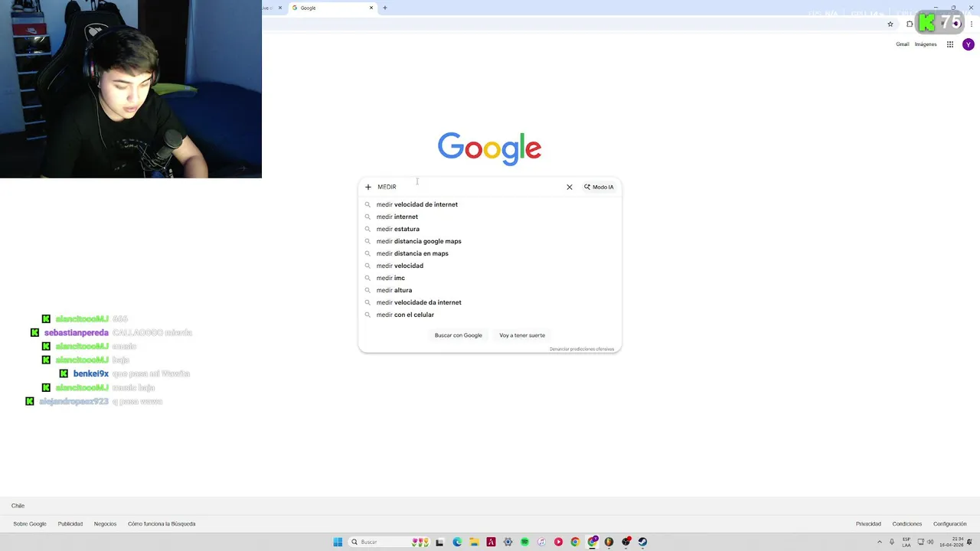Image resolution: width=980 pixels, height=551 pixels.
Task: Open Negocios footer link
Action: pyautogui.click(x=106, y=524)
